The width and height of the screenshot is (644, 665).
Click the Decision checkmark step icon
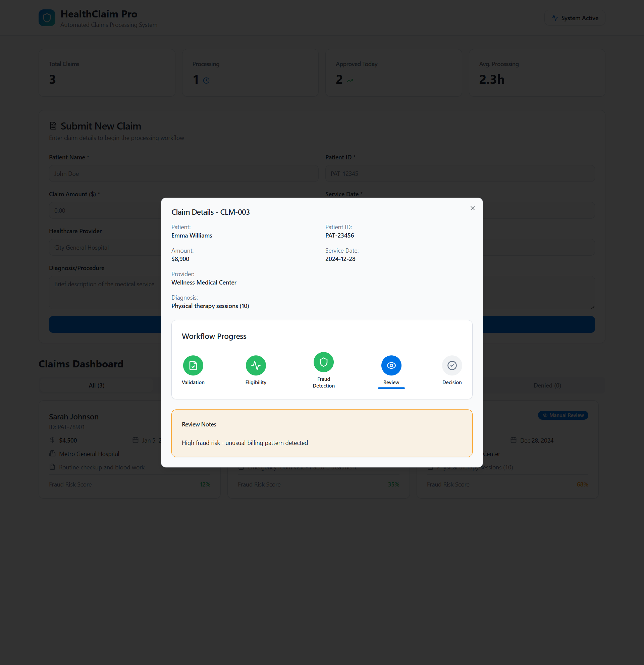coord(452,365)
